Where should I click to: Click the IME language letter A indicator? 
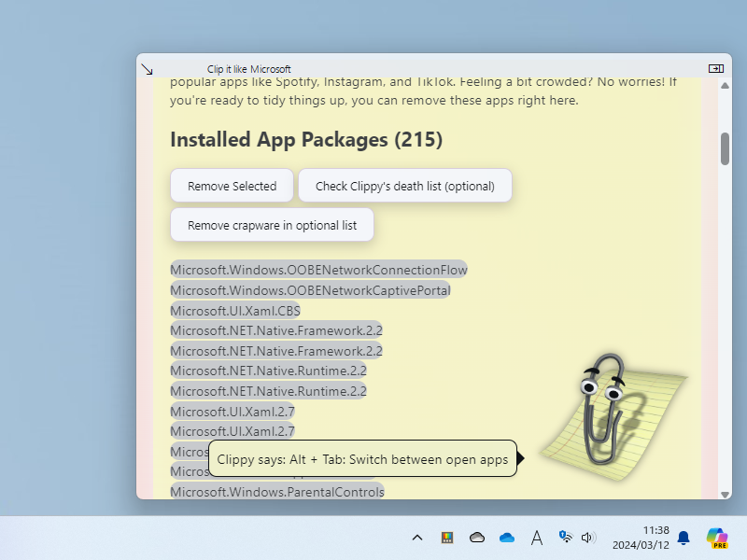click(537, 538)
